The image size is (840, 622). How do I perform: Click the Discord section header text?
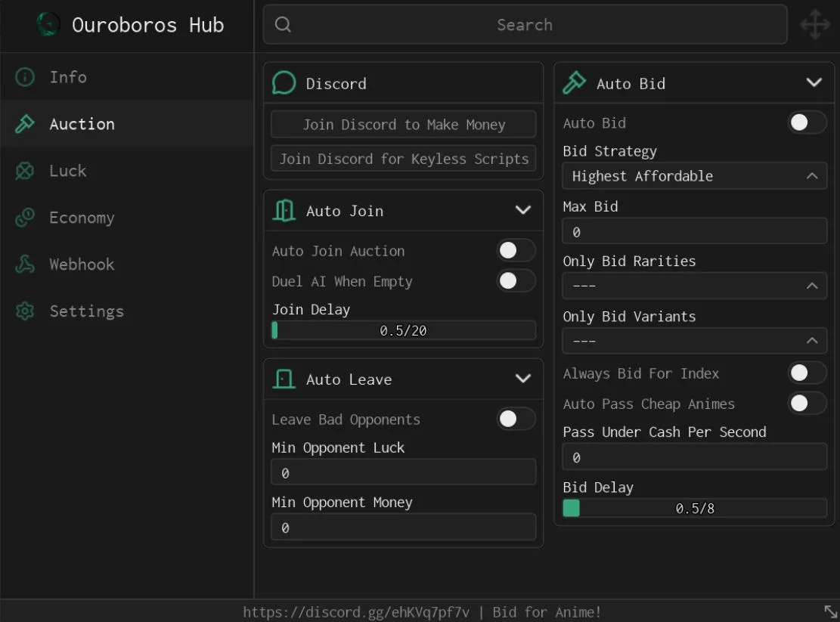[x=336, y=83]
